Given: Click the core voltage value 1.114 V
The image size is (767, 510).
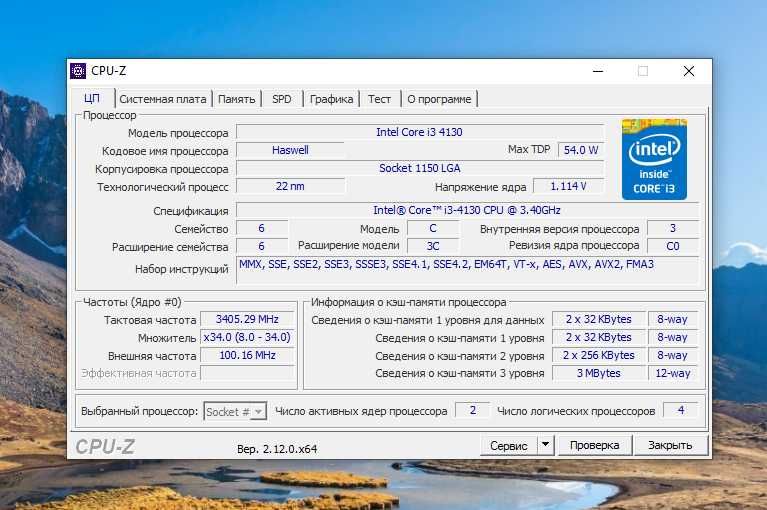Looking at the screenshot, I should click(x=568, y=186).
